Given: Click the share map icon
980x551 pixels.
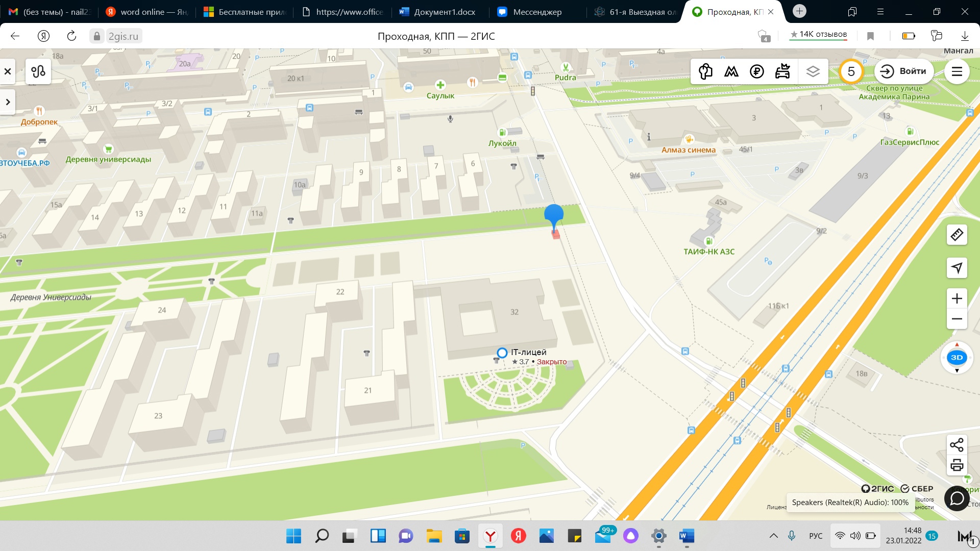Looking at the screenshot, I should (x=957, y=445).
